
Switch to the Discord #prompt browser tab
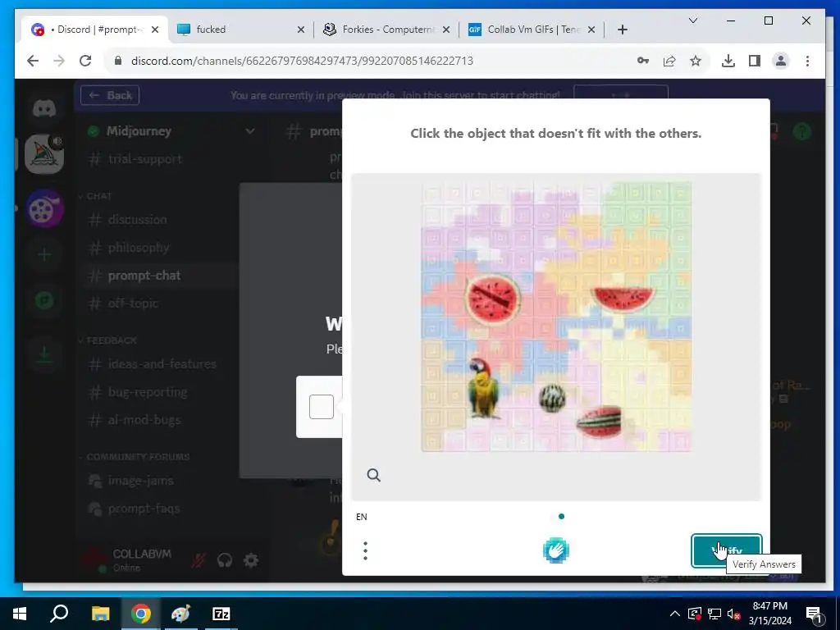coord(94,30)
